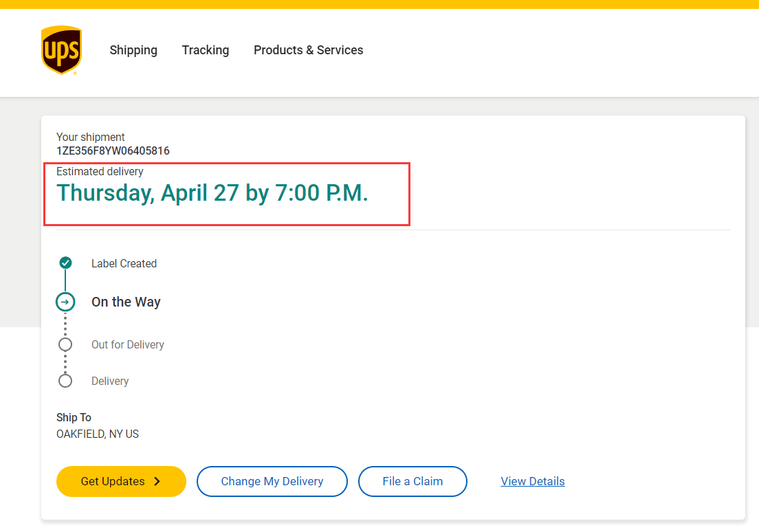Click the Ship To heading

pos(74,417)
